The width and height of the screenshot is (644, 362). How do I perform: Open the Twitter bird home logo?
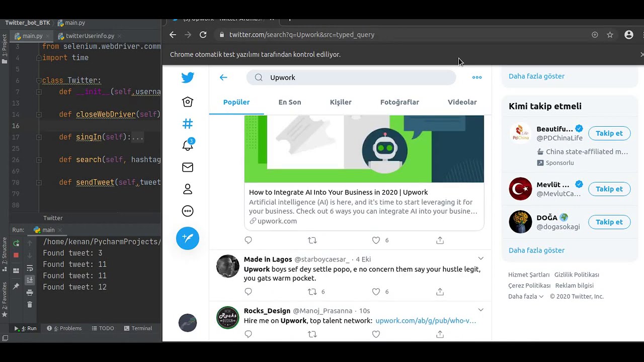coord(188,77)
